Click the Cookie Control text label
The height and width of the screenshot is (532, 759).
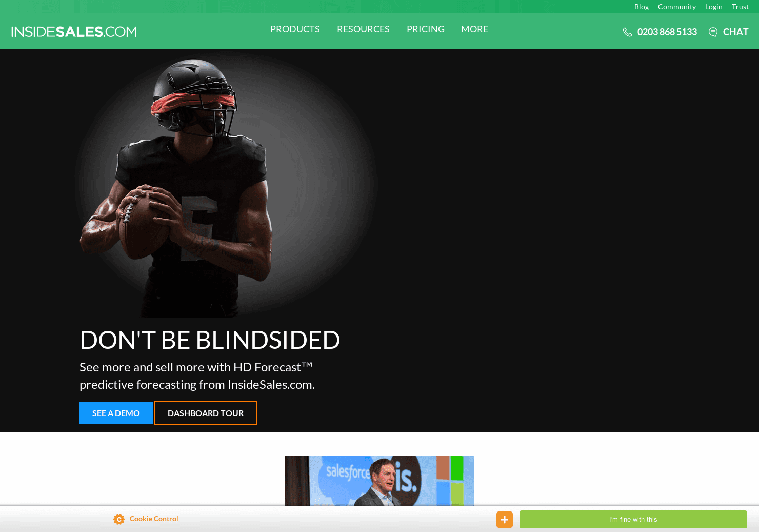154,519
